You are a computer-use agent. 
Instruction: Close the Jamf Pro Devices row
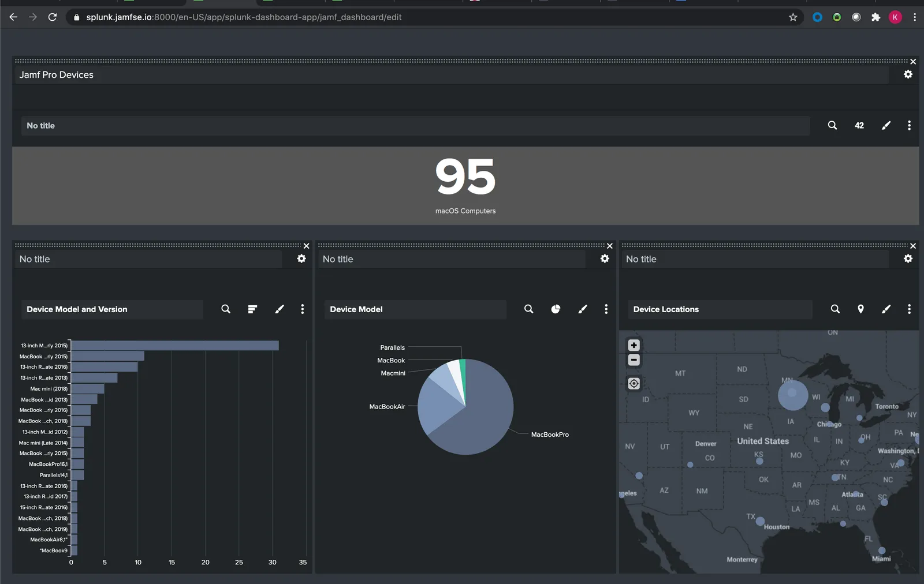913,62
